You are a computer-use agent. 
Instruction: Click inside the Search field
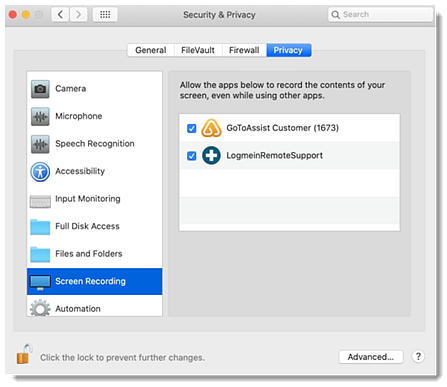[x=381, y=15]
